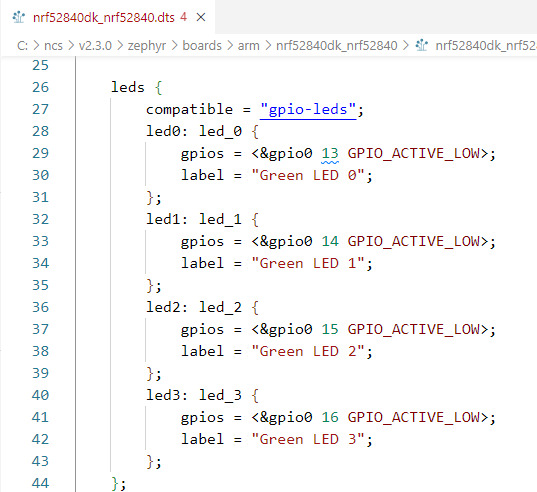The width and height of the screenshot is (537, 492).
Task: Click GPIO_ACTIVE_LOW on line 41
Action: click(414, 417)
